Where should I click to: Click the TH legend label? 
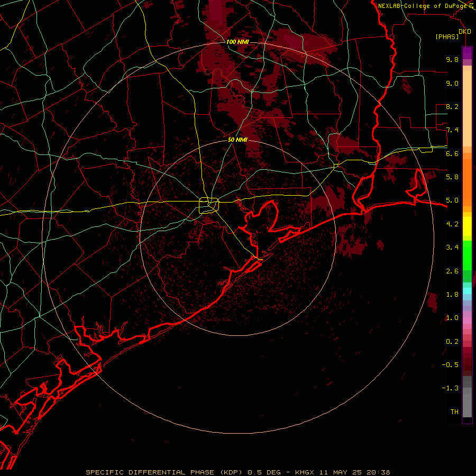tap(454, 411)
